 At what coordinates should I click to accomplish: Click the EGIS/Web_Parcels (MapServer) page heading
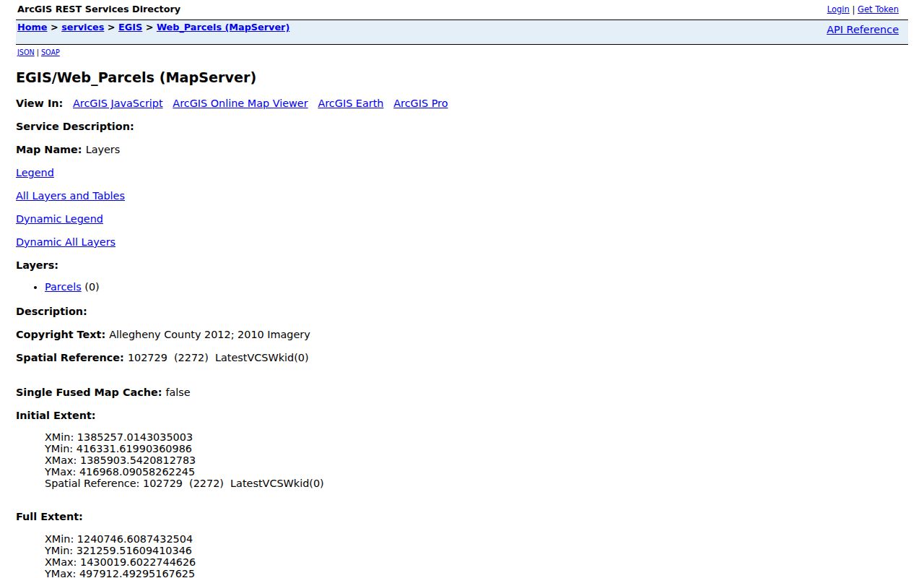pos(136,77)
